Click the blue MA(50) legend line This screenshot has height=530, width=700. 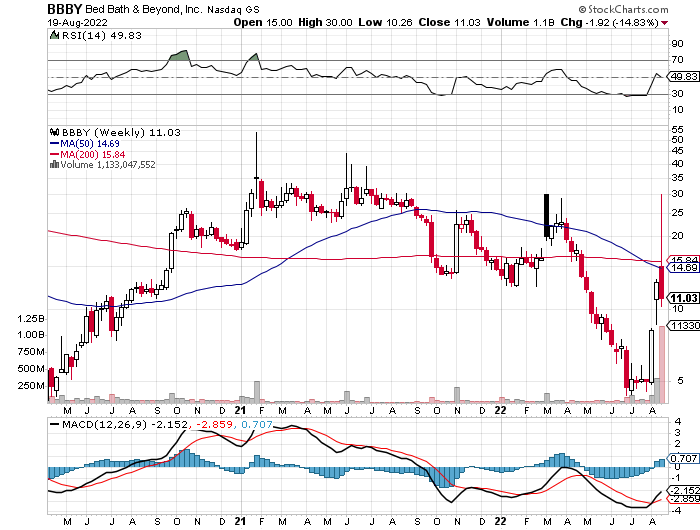pyautogui.click(x=54, y=144)
